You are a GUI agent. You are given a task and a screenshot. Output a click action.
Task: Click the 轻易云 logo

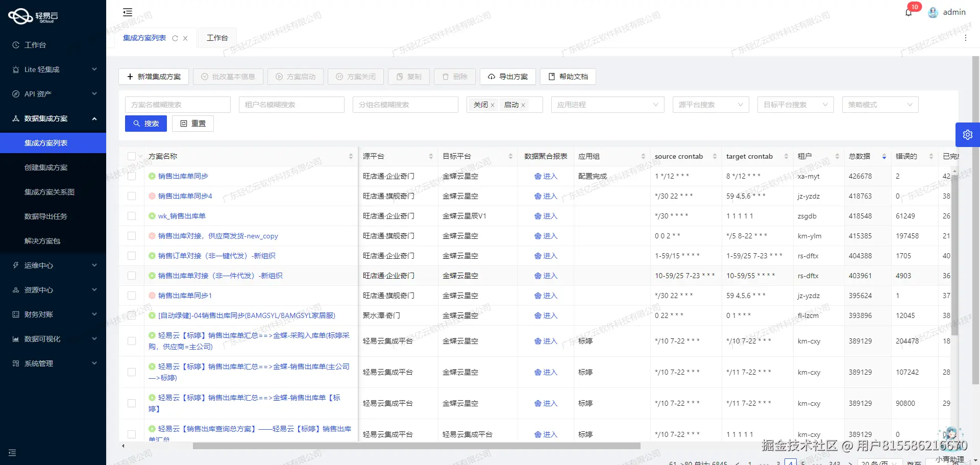point(33,16)
